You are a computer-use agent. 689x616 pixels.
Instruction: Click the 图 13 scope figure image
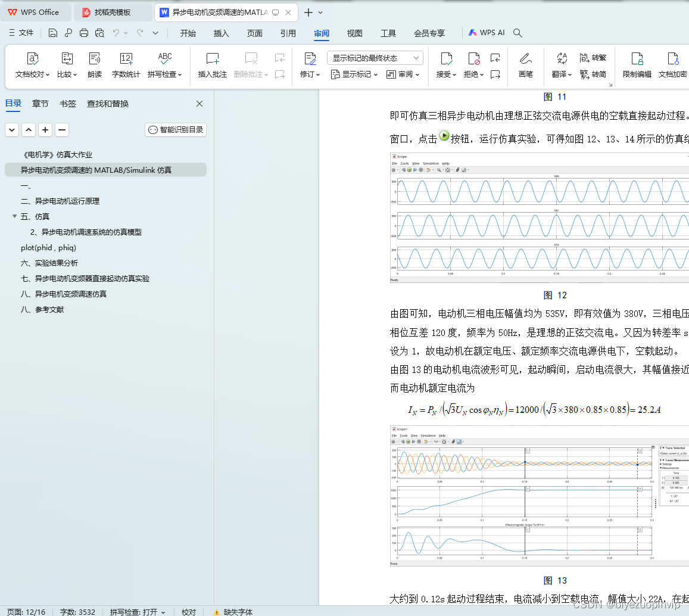tap(539, 496)
